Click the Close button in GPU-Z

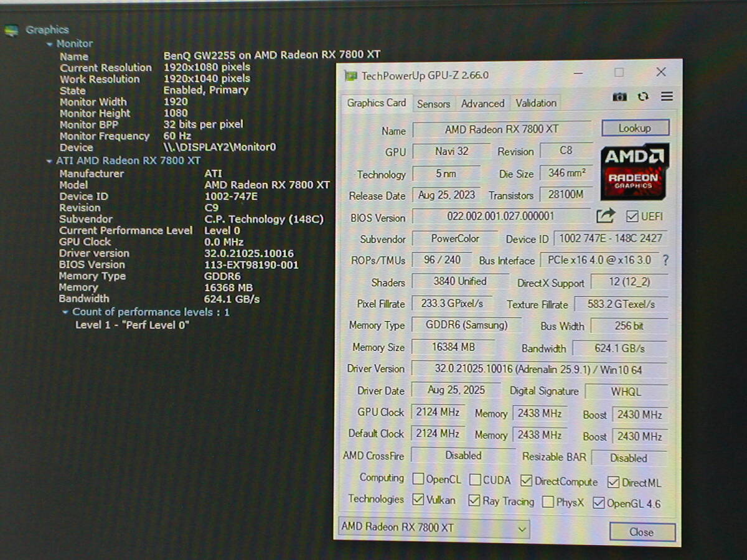[x=642, y=532]
